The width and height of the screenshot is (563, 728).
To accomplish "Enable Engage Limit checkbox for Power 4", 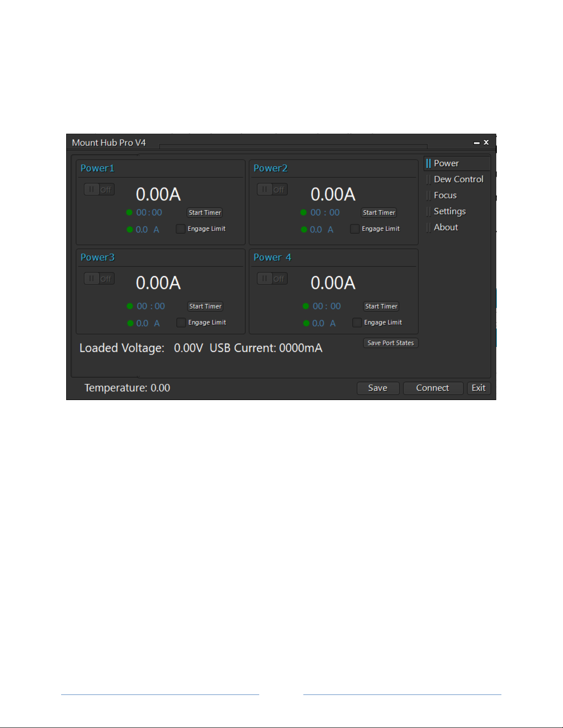I will pyautogui.click(x=357, y=322).
